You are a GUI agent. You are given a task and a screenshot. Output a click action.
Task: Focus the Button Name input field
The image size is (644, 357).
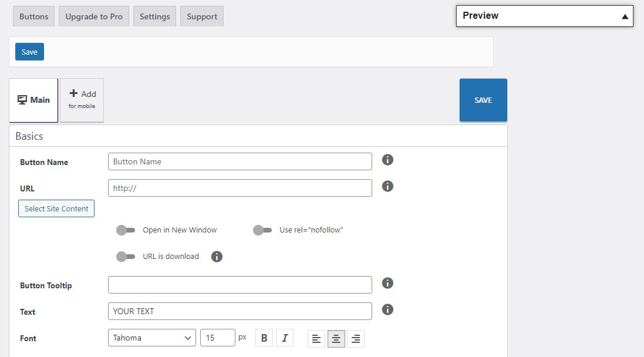tap(240, 161)
